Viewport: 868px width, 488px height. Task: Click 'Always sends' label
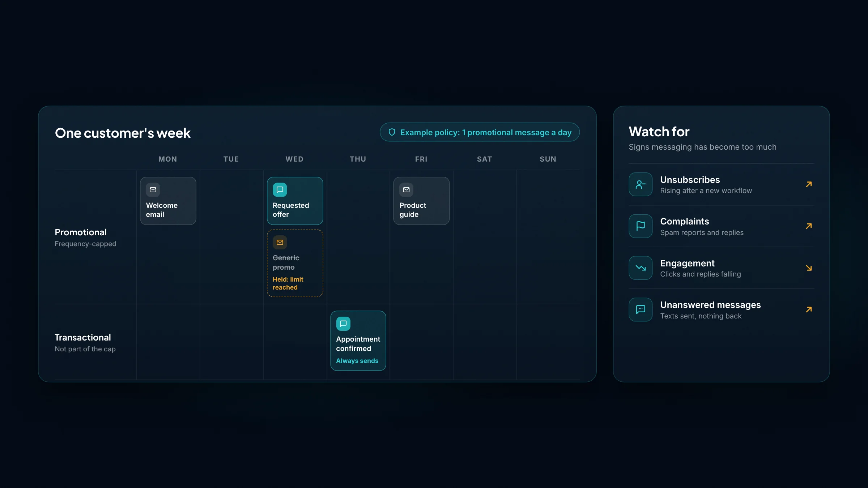pyautogui.click(x=357, y=361)
